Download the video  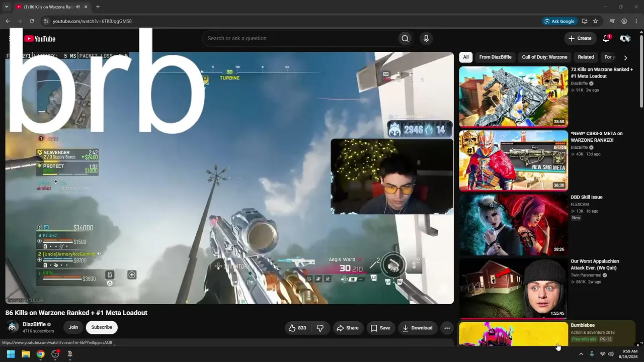pyautogui.click(x=417, y=328)
